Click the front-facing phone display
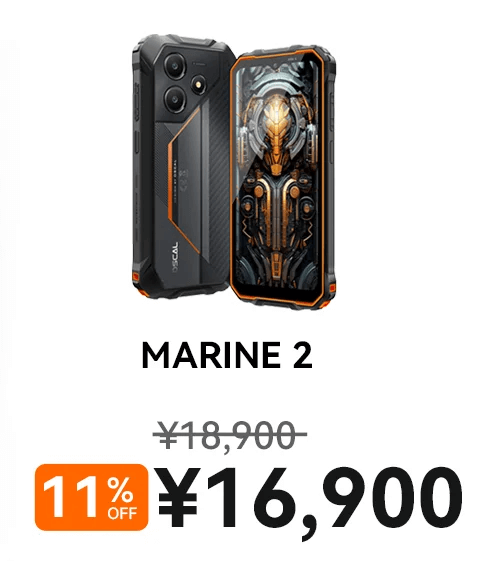 coord(277,177)
